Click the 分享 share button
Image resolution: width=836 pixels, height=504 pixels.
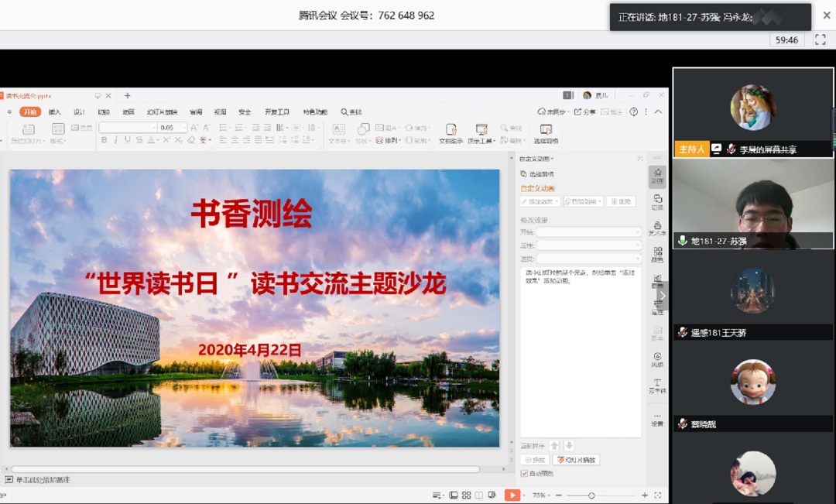pos(589,112)
